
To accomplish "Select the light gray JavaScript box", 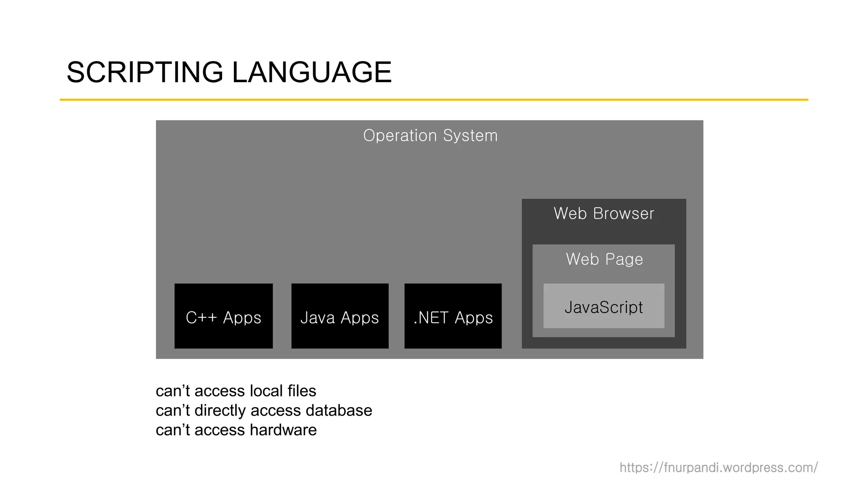I will point(604,306).
